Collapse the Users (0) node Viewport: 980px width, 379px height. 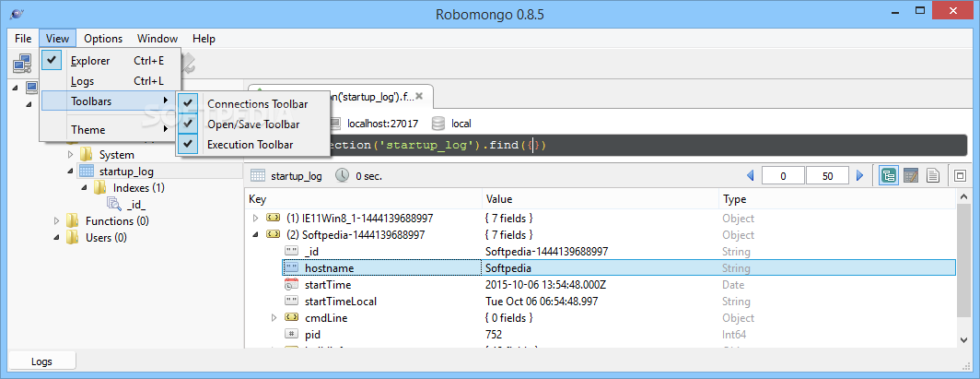56,238
